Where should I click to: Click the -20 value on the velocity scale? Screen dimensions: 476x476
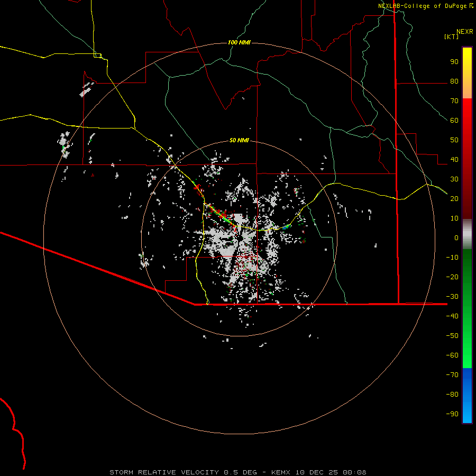pyautogui.click(x=452, y=277)
